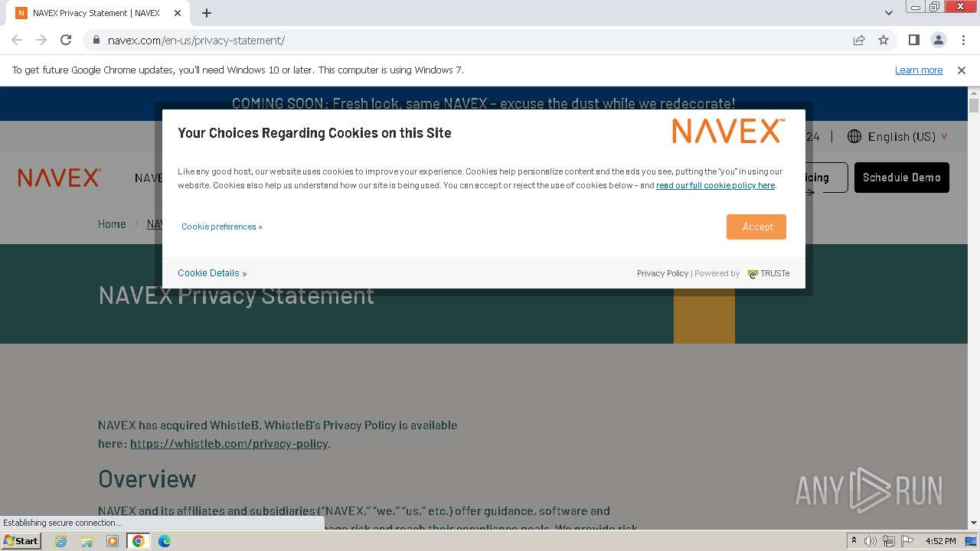
Task: Click the TRUSTe logo in dialog footer
Action: tap(769, 273)
